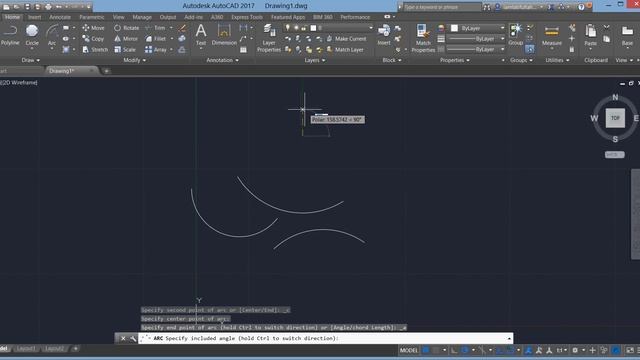Screen dimensions: 640x360
Task: Expand the Layers panel
Action: (x=314, y=60)
